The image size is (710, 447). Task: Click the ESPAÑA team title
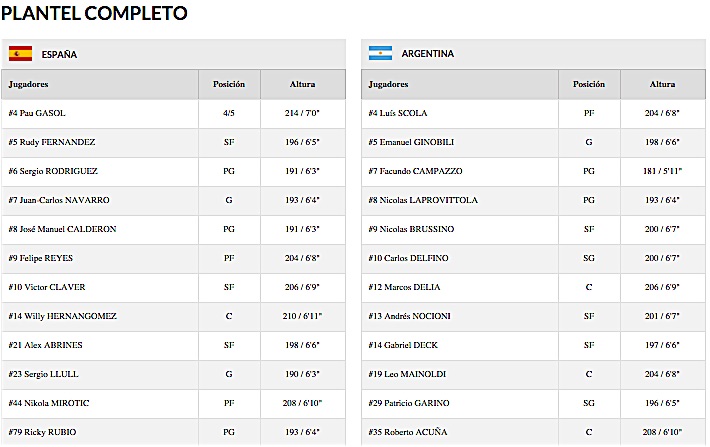(59, 54)
